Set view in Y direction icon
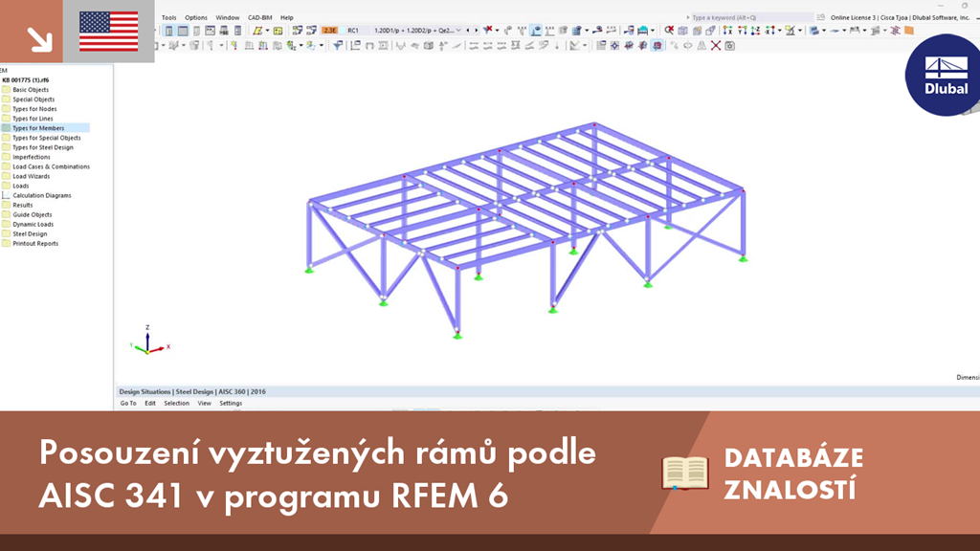The height and width of the screenshot is (551, 980). click(x=743, y=30)
